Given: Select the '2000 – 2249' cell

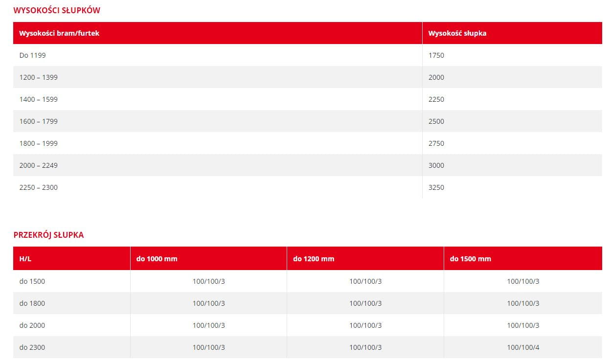Looking at the screenshot, I should (x=218, y=165).
